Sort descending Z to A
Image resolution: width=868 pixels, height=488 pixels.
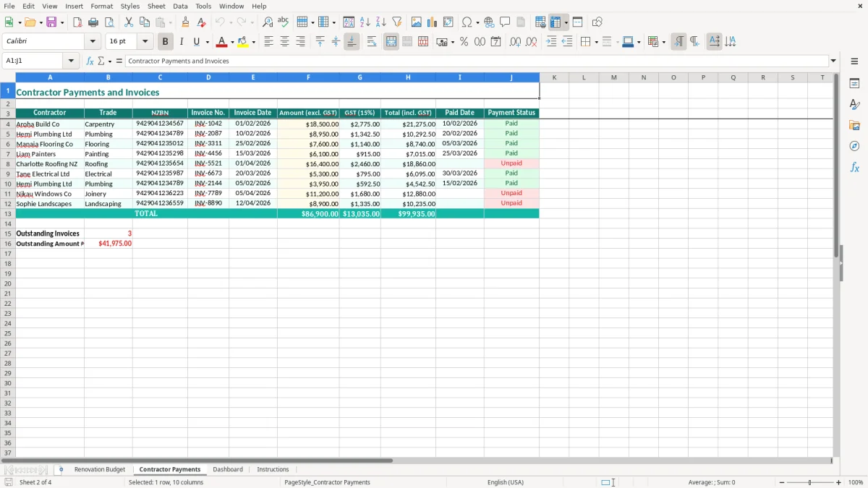(x=380, y=22)
